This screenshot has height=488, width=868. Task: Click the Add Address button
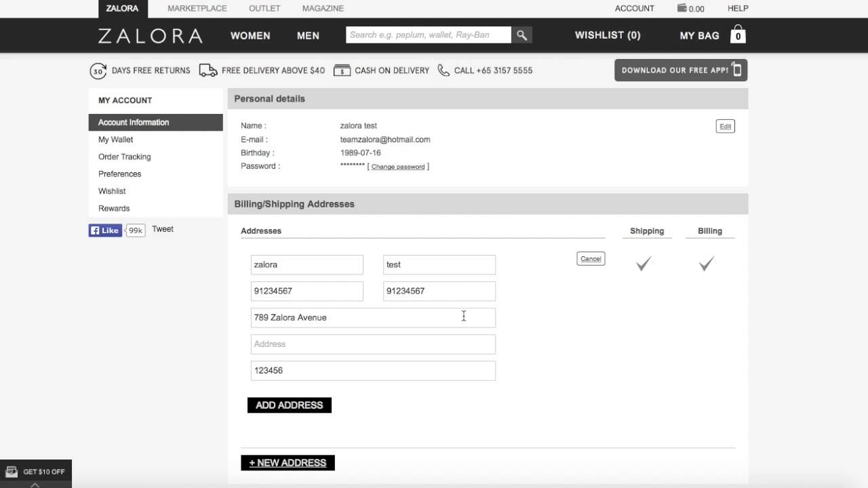(290, 405)
